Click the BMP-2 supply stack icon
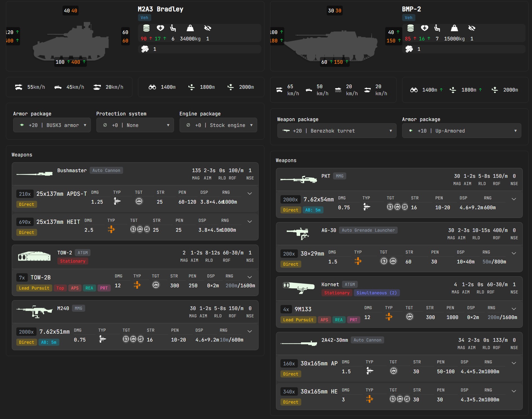The image size is (532, 419). click(x=411, y=28)
